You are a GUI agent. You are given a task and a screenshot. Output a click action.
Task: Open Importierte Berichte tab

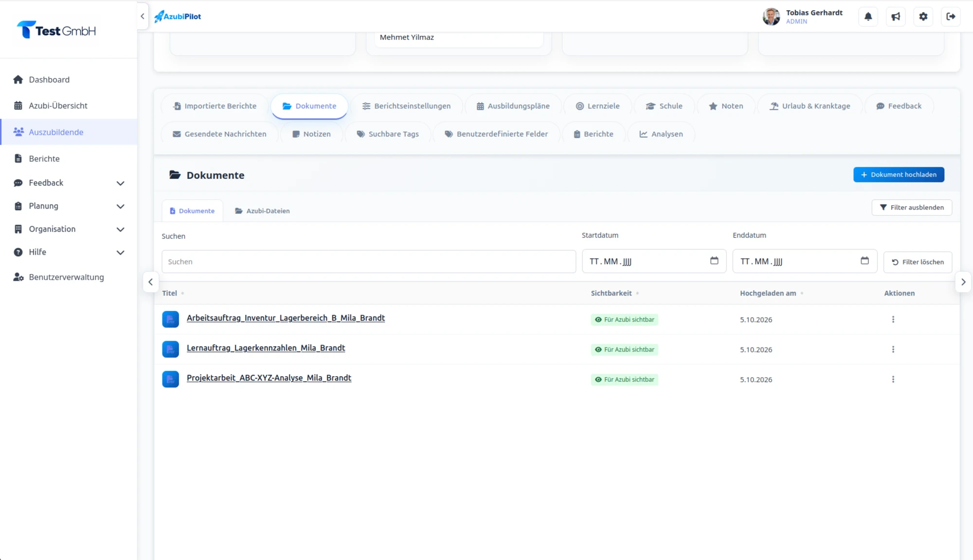(x=215, y=106)
